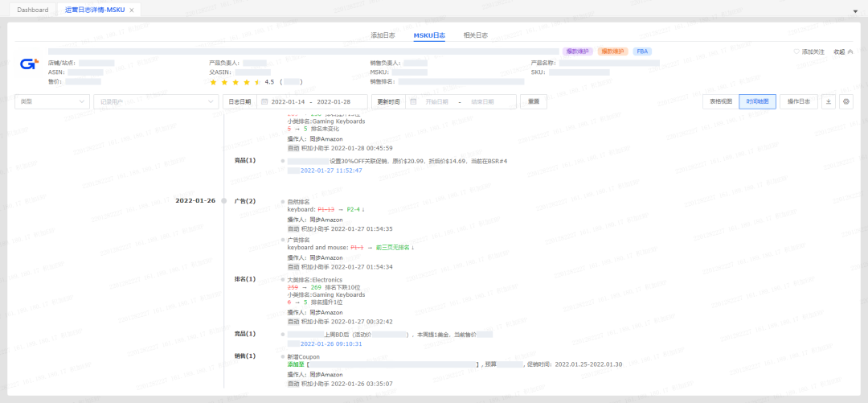Open the tab list arrow at top right
This screenshot has width=868, height=403.
tap(854, 10)
